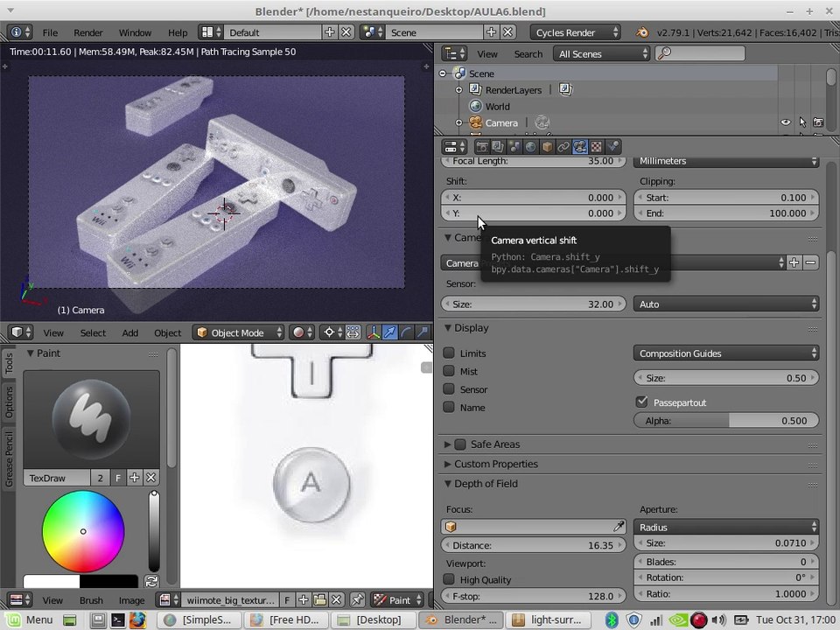Add a new TexDraw brush copy

pyautogui.click(x=135, y=478)
